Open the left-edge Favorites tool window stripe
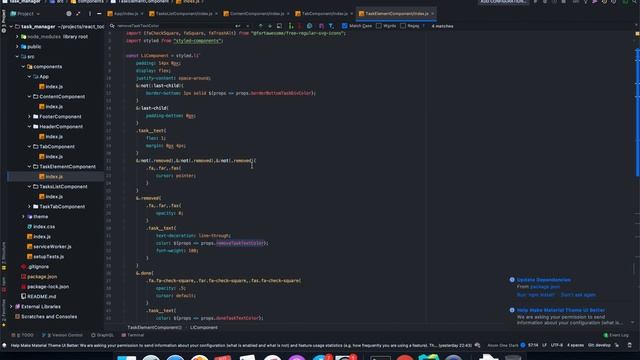Image resolution: width=640 pixels, height=360 pixels. point(4,313)
